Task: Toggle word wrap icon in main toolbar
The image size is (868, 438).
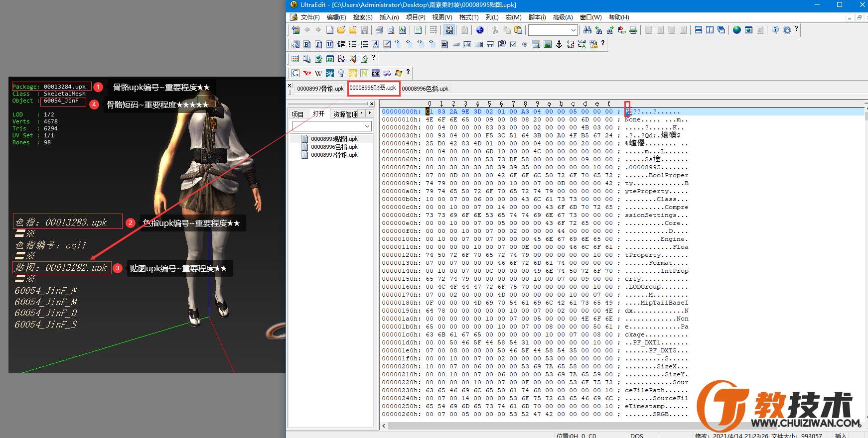Action: pos(434,30)
